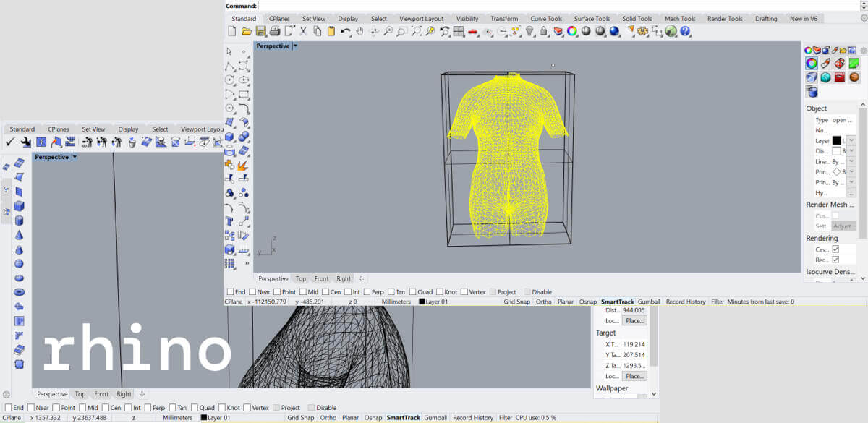Open Perspective viewport dropdown arrow in front window

[295, 46]
